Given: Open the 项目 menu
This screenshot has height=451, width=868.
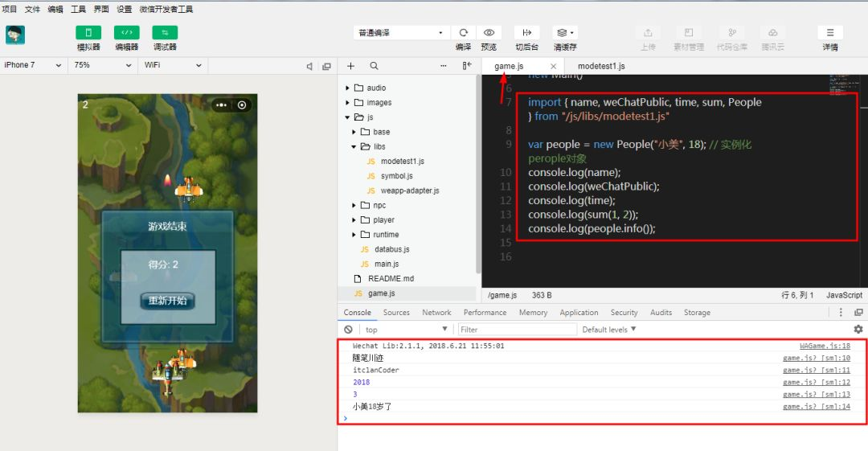Looking at the screenshot, I should tap(10, 9).
